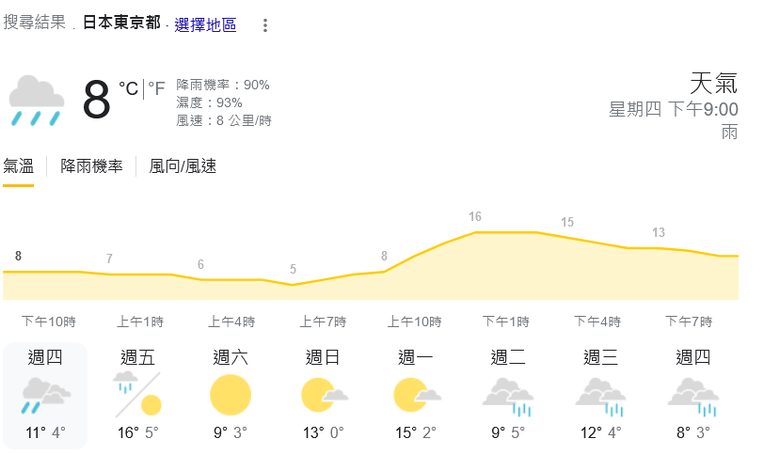
Task: Select the Saturday (週六) sunny forecast icon
Action: click(x=230, y=395)
